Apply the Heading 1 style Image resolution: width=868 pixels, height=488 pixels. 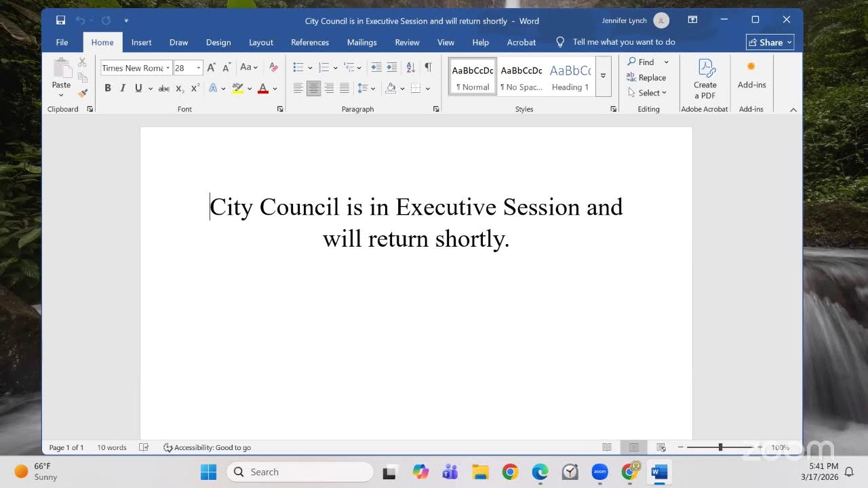click(x=570, y=77)
